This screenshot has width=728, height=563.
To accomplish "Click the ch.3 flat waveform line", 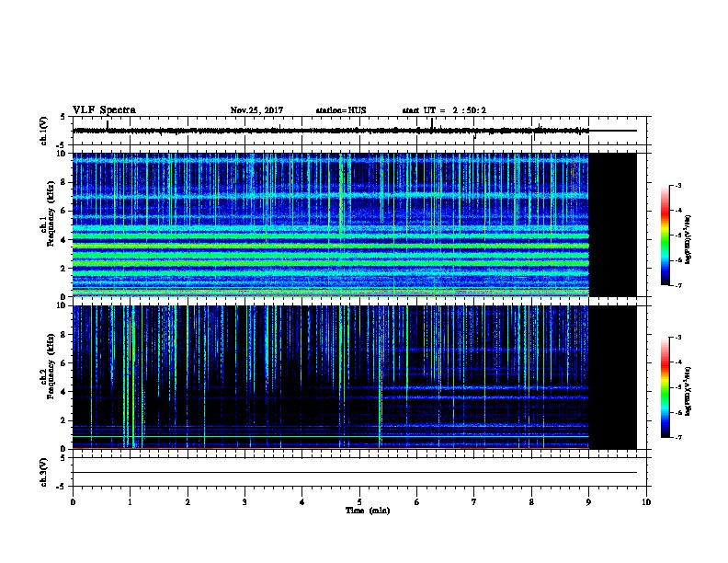I will click(x=355, y=473).
